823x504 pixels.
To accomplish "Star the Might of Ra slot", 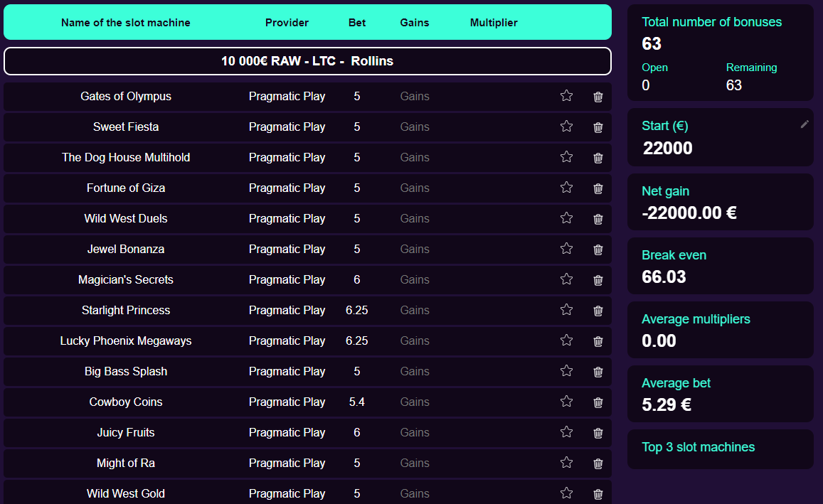I will 566,462.
